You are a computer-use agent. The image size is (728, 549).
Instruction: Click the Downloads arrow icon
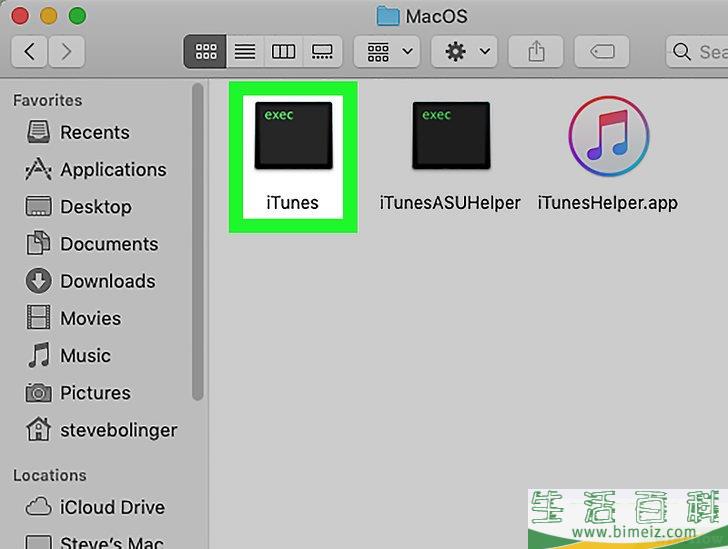click(x=39, y=281)
